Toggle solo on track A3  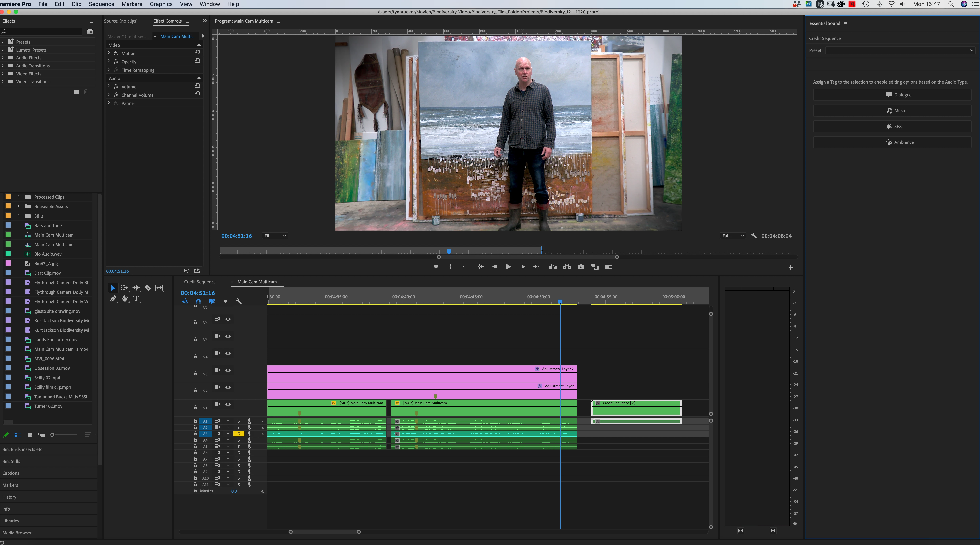pos(238,434)
